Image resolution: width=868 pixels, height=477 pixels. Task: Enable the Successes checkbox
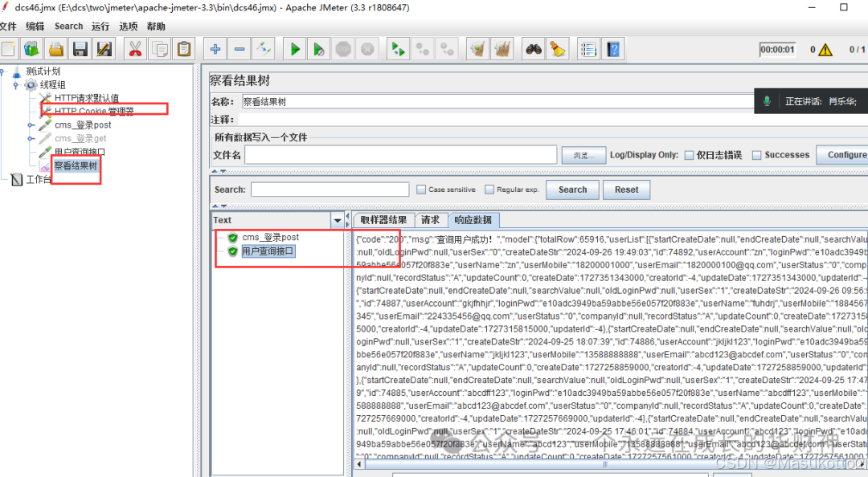click(757, 156)
